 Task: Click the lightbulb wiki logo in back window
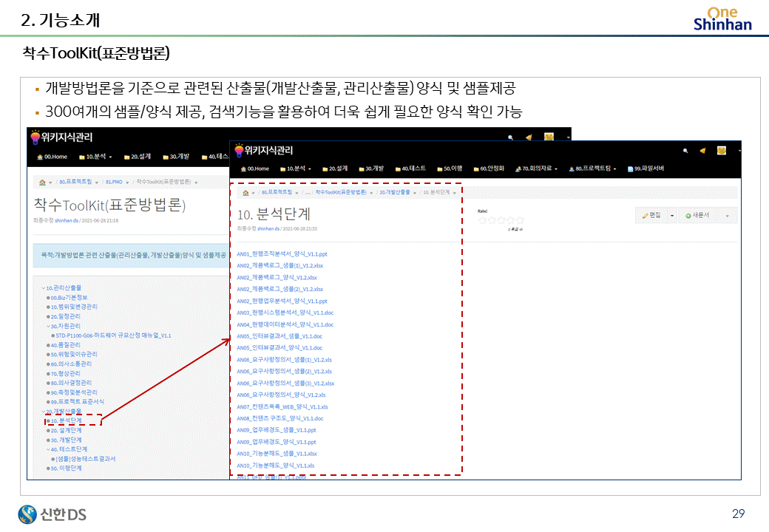pos(35,137)
